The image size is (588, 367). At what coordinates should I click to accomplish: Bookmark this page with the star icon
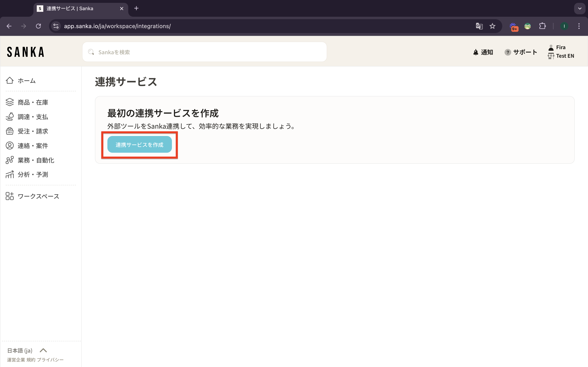tap(492, 26)
